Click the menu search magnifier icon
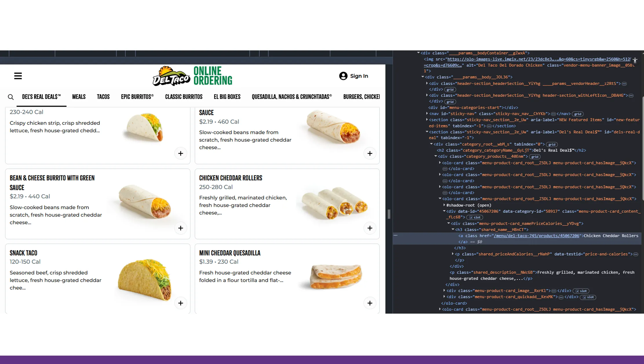 click(11, 97)
